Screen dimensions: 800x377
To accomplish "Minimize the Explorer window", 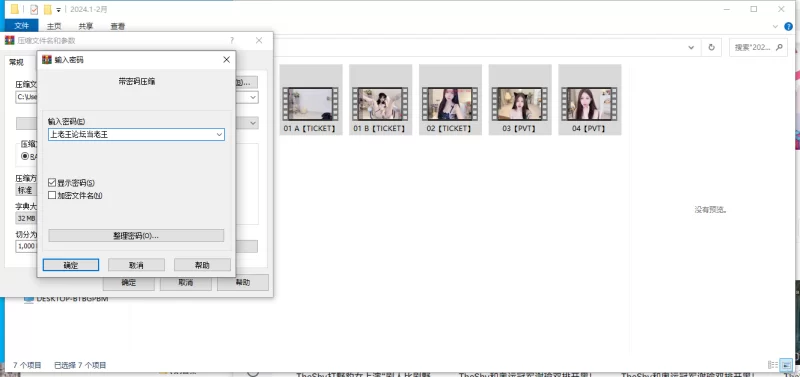I will click(727, 9).
